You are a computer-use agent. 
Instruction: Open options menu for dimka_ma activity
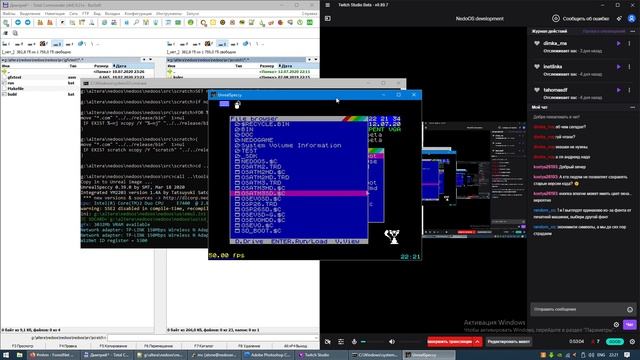(629, 43)
